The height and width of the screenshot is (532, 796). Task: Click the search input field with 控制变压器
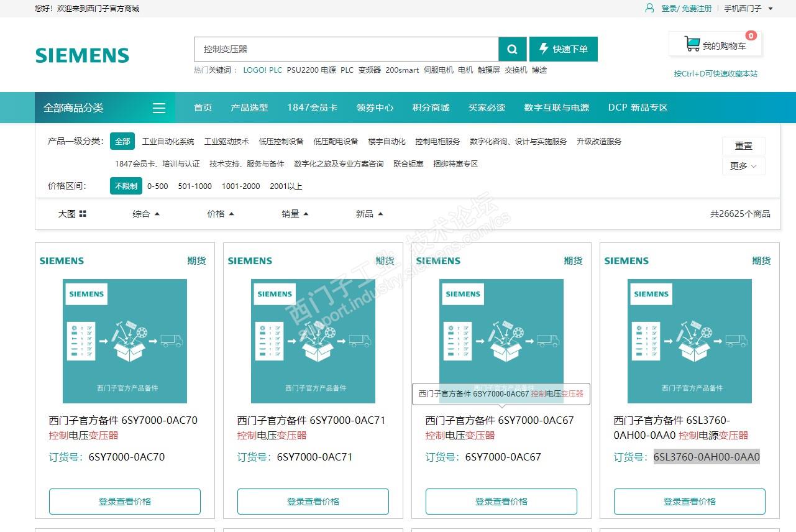click(x=347, y=49)
